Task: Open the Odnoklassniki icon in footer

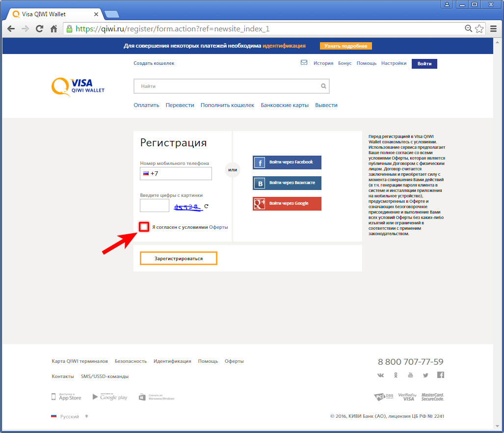Action: click(x=396, y=375)
